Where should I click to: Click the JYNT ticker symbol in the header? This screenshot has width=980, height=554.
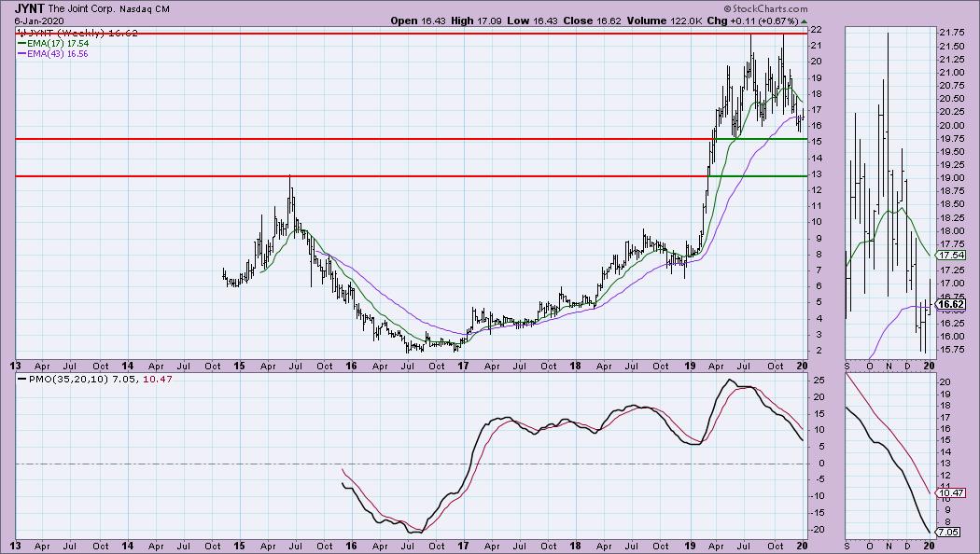pyautogui.click(x=29, y=9)
